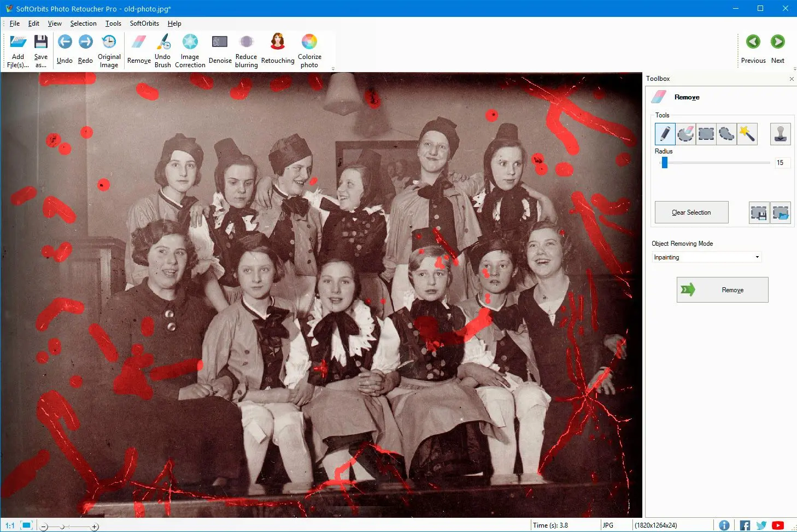The width and height of the screenshot is (797, 532).
Task: Select the pencil marker tool
Action: click(x=665, y=134)
